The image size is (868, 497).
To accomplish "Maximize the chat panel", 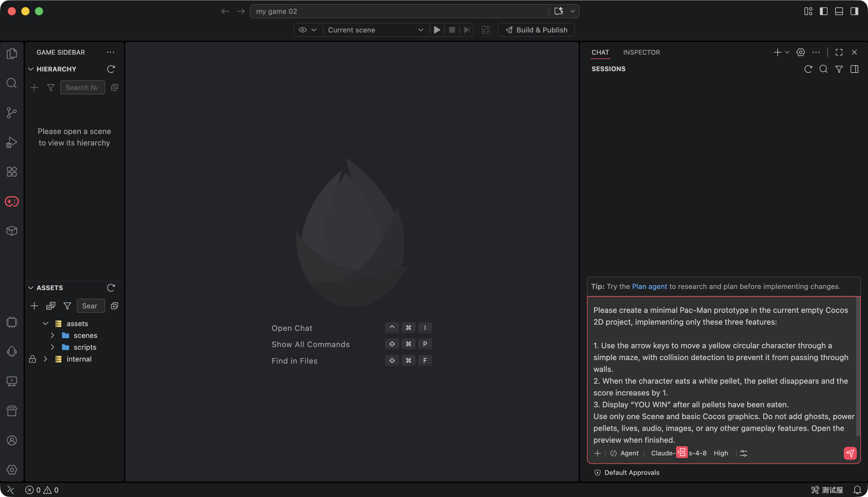I will tap(839, 52).
